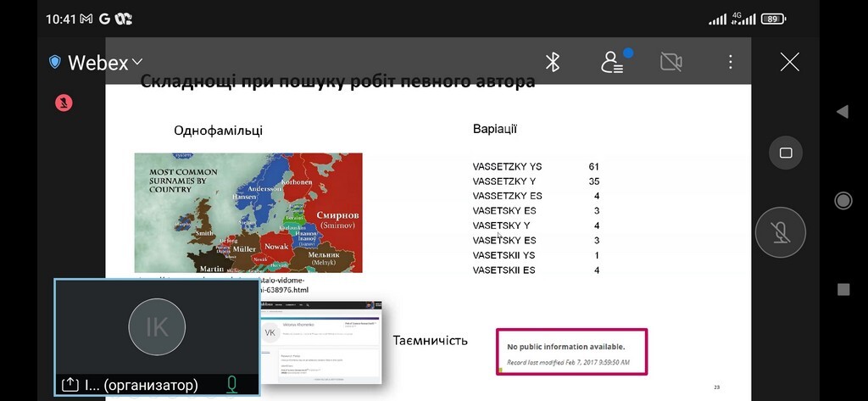Tap the Таємничість label
This screenshot has width=868, height=401.
point(430,340)
